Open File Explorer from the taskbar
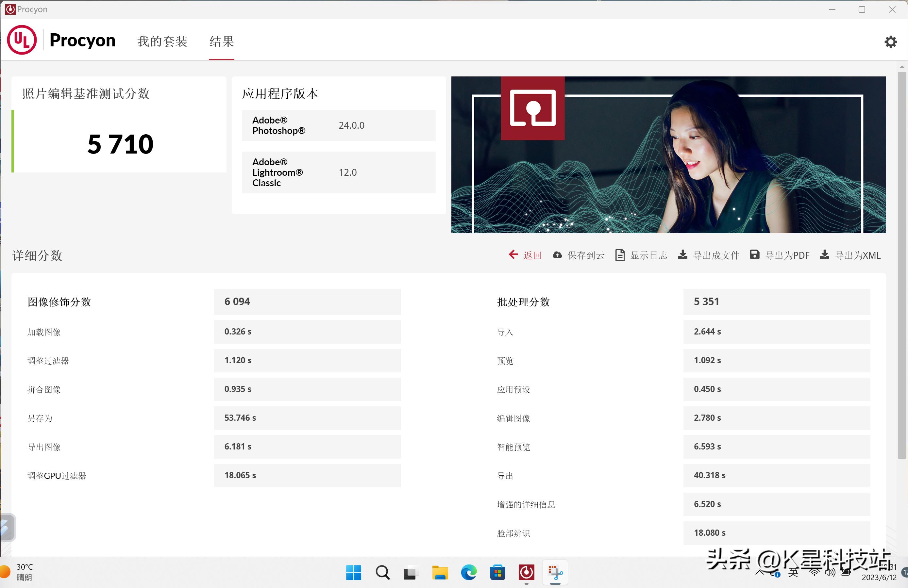The width and height of the screenshot is (908, 588). click(x=440, y=572)
